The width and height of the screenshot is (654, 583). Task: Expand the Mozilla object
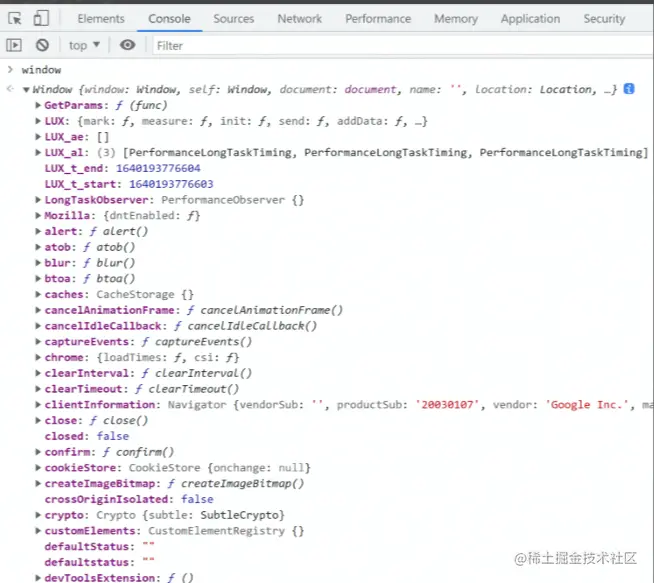[38, 216]
